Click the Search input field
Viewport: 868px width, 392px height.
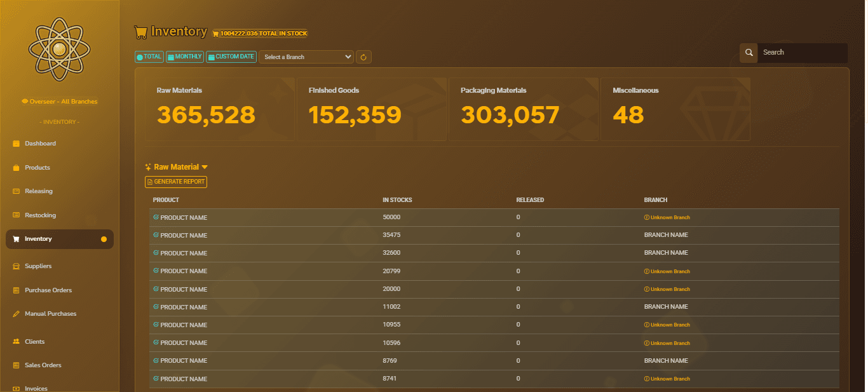801,53
